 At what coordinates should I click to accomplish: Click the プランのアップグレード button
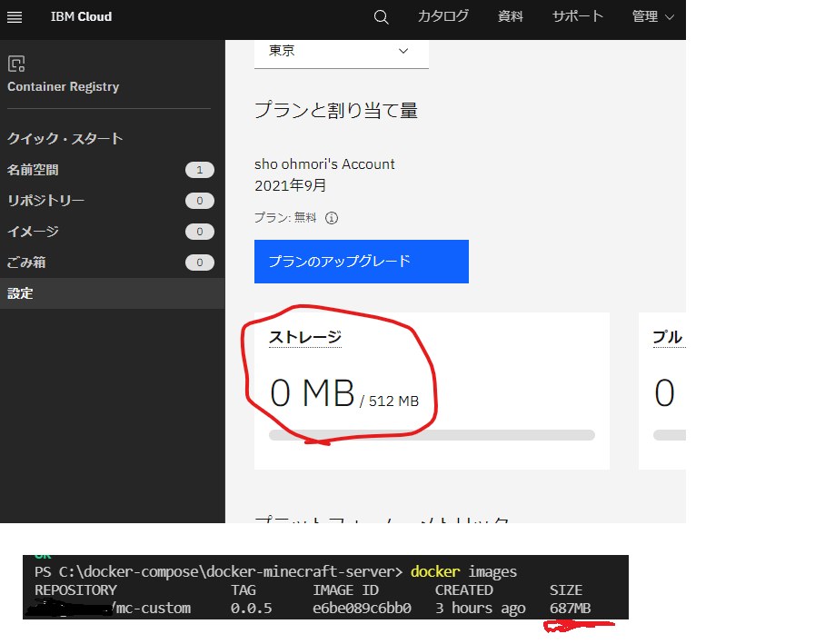(x=362, y=262)
